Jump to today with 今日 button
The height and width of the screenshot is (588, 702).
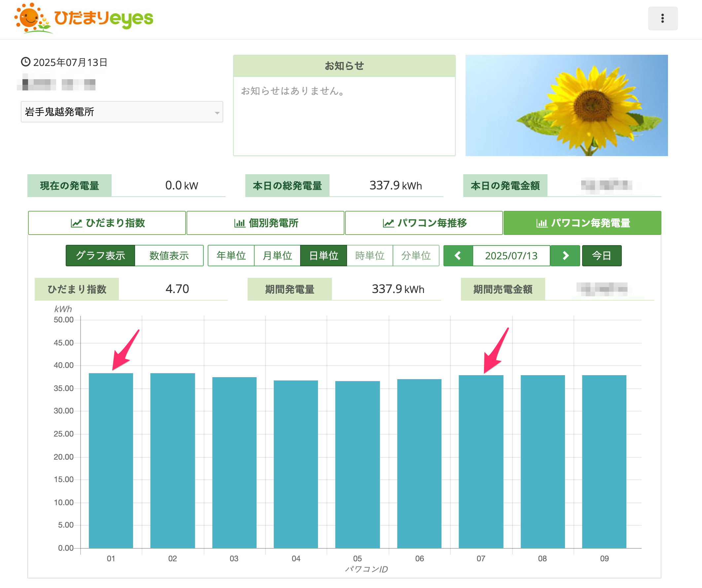(602, 256)
